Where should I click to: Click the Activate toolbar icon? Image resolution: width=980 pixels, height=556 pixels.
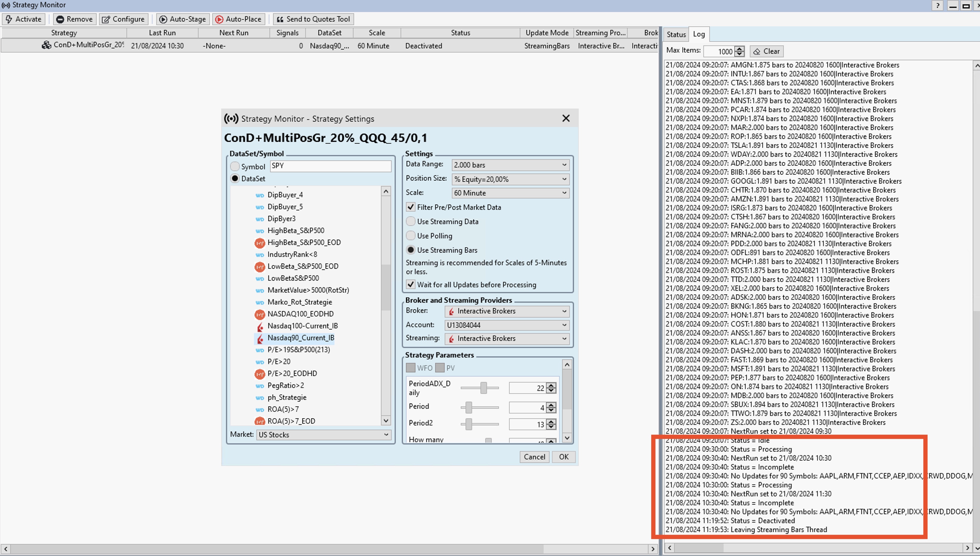tap(8, 19)
